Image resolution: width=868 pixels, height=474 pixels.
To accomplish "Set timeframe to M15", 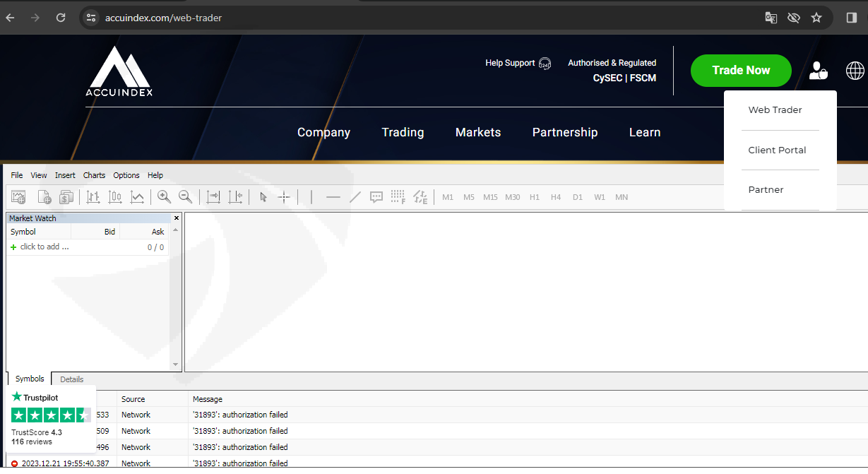I will (x=491, y=197).
